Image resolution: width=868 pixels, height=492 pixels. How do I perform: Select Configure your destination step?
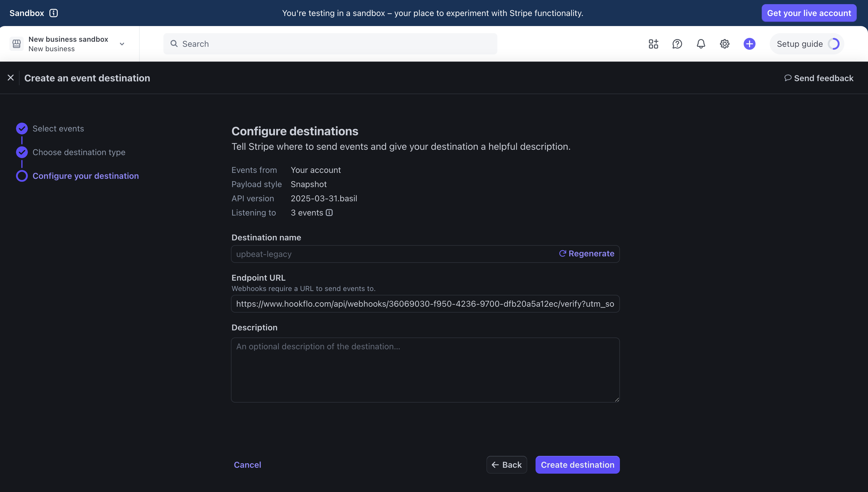pyautogui.click(x=86, y=176)
